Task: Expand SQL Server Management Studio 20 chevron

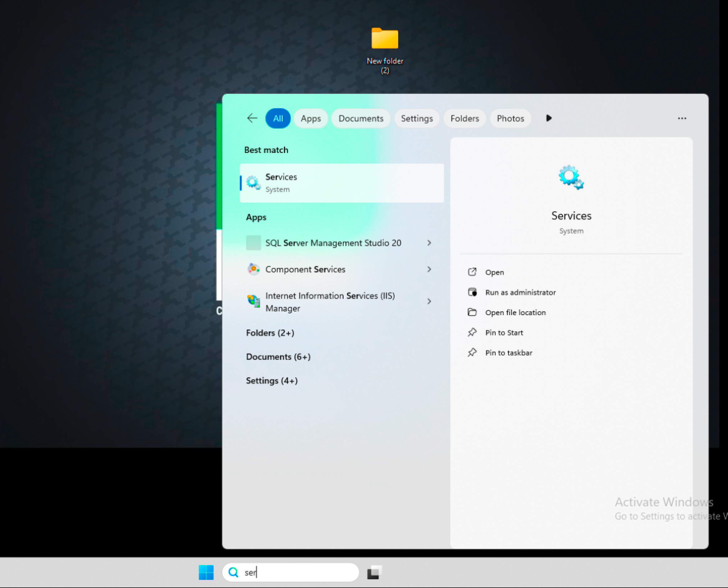Action: [x=429, y=243]
